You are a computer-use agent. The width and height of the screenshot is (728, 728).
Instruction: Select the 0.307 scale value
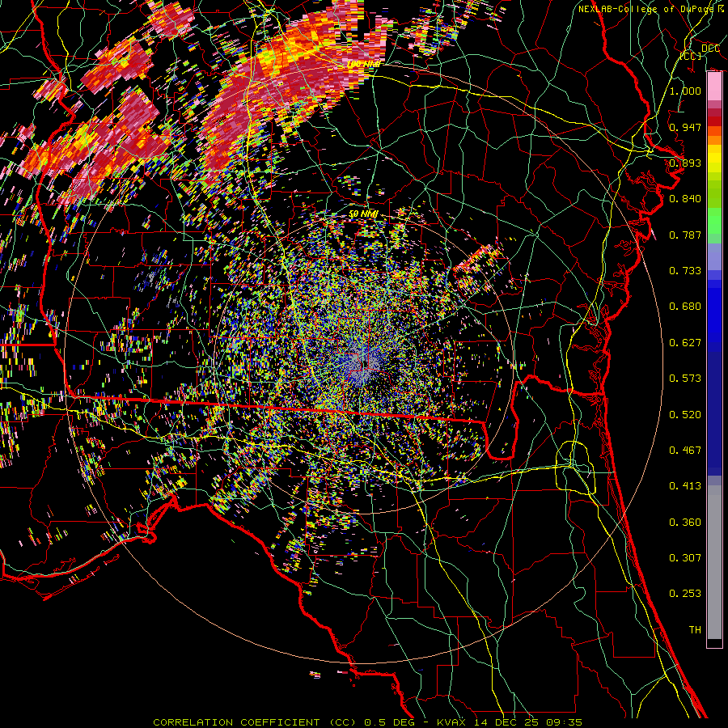tap(685, 558)
